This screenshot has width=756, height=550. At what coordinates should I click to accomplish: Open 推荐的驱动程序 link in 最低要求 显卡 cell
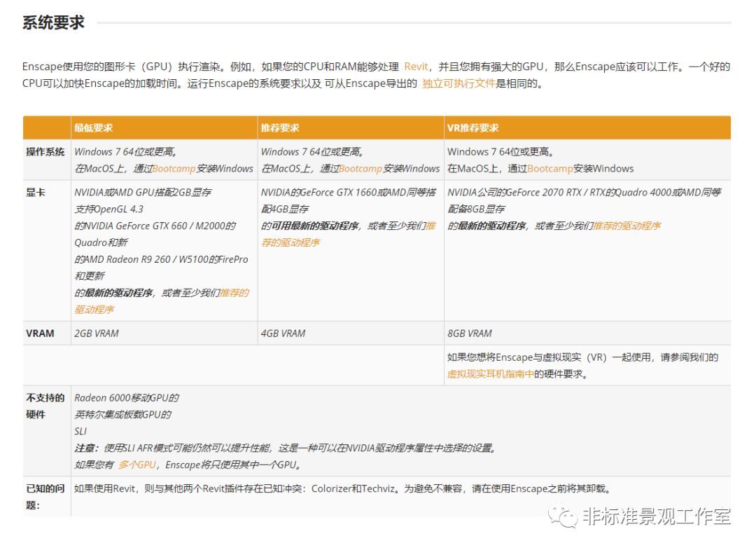[162, 301]
